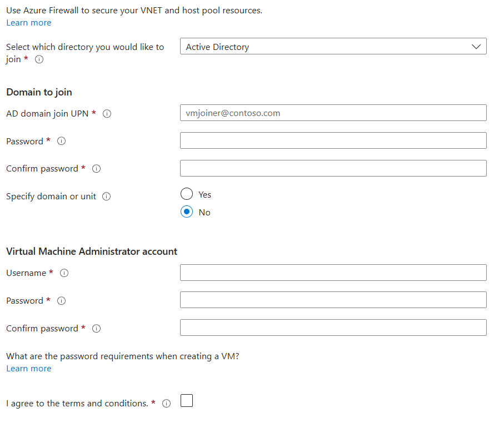Click info icon next to AD domain join UPN
Image resolution: width=504 pixels, height=423 pixels.
[107, 113]
